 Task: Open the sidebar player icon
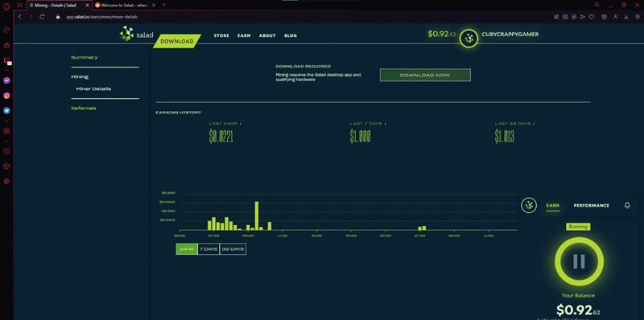click(x=6, y=131)
